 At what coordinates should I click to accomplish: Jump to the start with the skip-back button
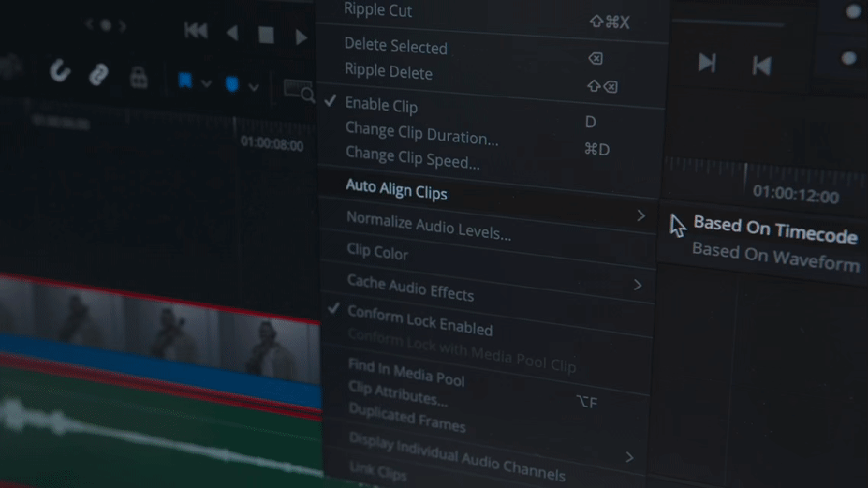(x=196, y=31)
